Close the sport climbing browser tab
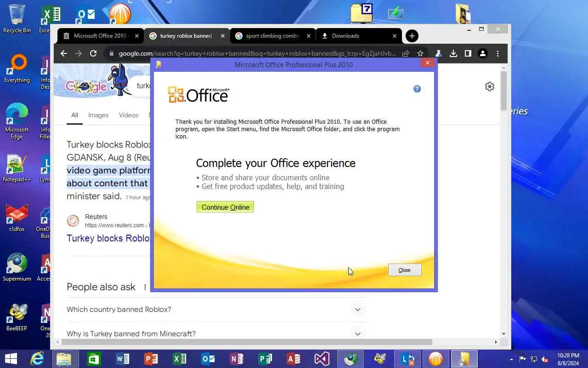Screen dimensions: 588x368 point(309,36)
